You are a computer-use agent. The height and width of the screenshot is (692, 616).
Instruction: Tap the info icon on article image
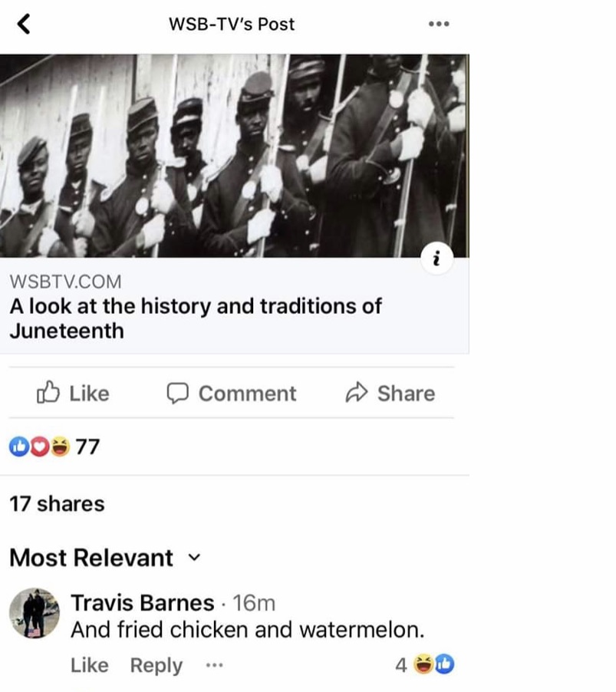click(x=436, y=259)
